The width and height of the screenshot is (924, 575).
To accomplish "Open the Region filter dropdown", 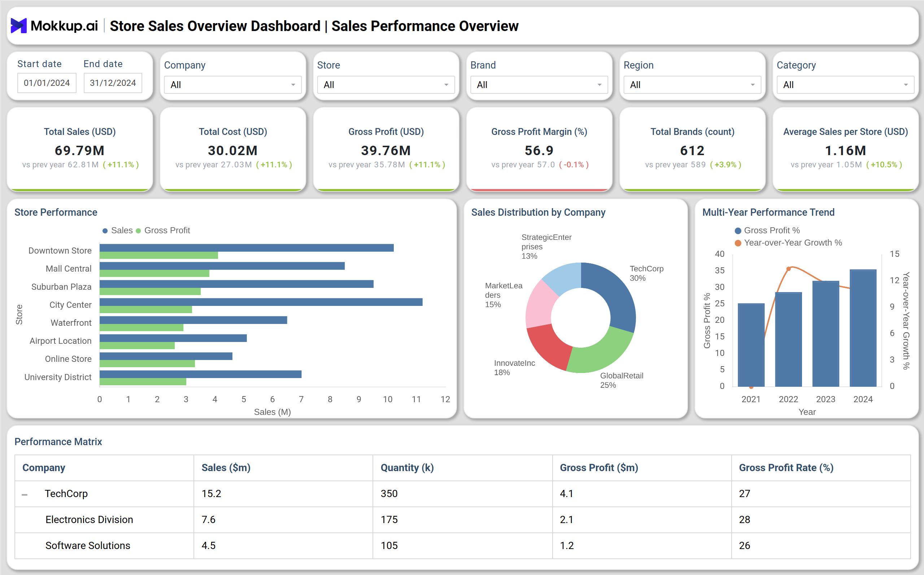I will click(x=692, y=84).
